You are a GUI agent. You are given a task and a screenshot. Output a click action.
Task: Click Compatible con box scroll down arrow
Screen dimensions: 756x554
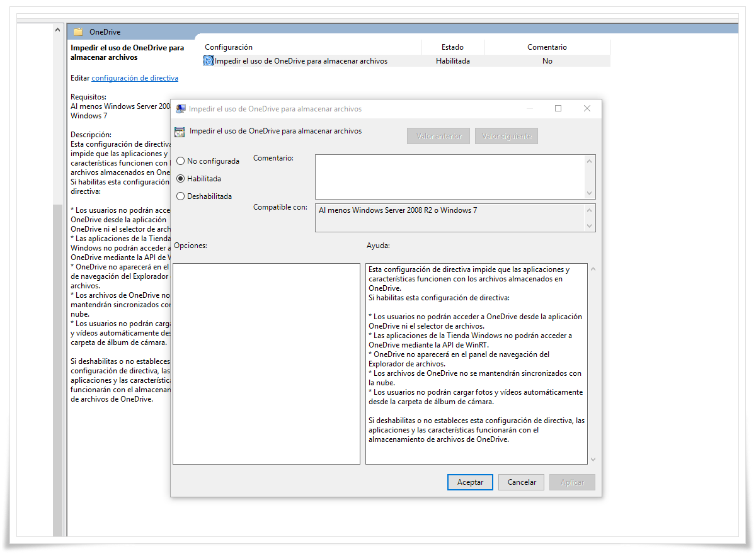tap(590, 226)
